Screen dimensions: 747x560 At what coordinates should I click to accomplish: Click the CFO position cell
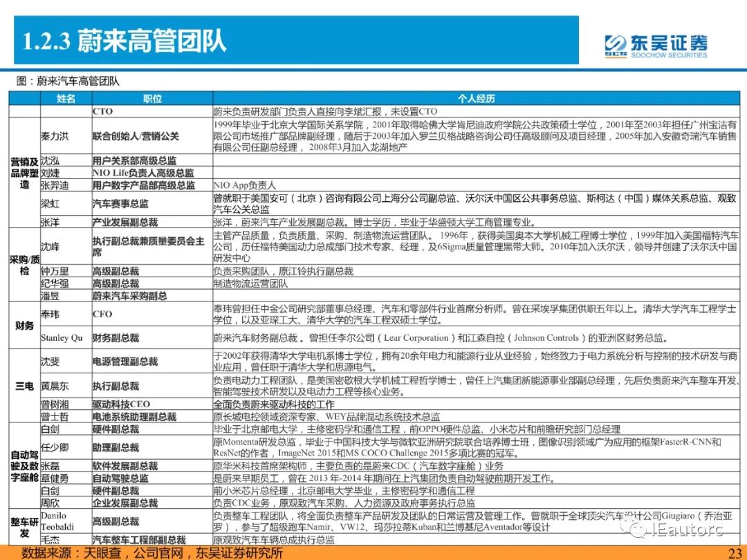point(152,315)
